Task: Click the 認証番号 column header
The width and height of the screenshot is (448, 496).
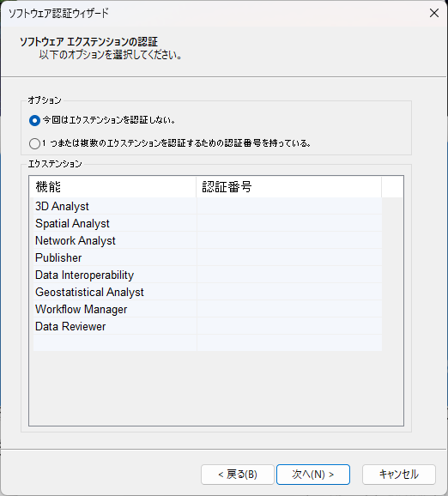Action: coord(289,186)
